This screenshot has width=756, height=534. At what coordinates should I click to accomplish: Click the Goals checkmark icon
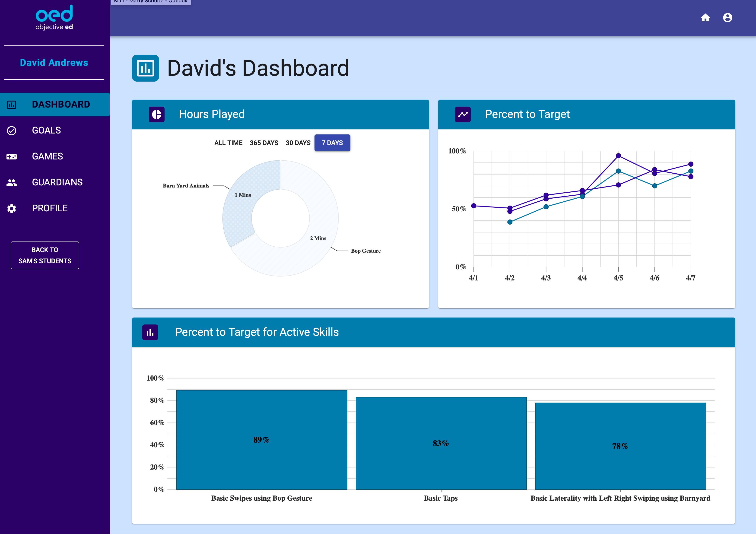click(x=12, y=131)
